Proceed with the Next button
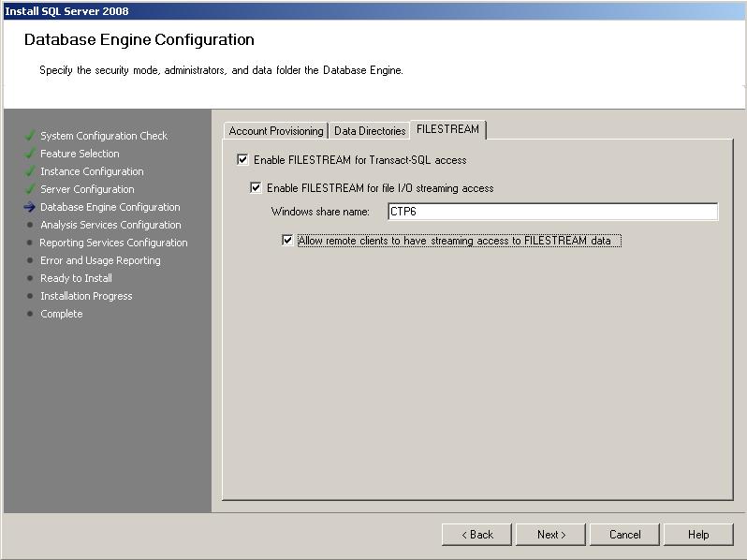This screenshot has width=747, height=560. [x=550, y=535]
